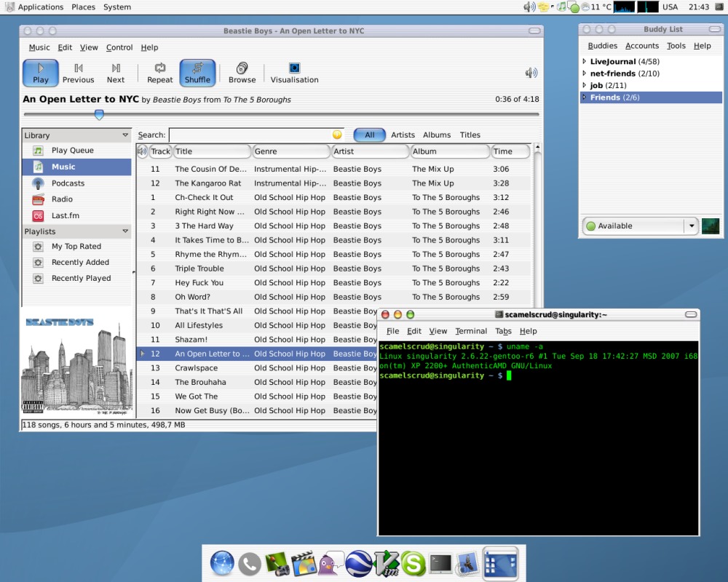Click the Beastie Boys album cover art
Image resolution: width=728 pixels, height=582 pixels.
77,361
